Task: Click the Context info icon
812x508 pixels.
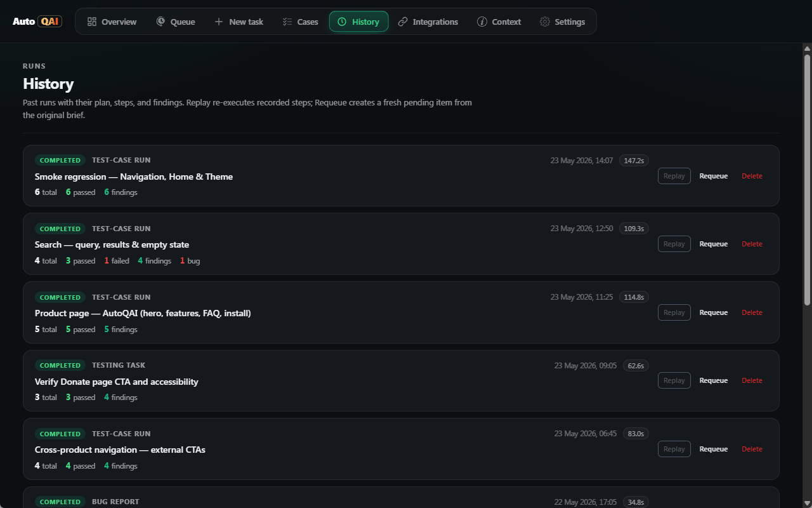Action: 482,22
